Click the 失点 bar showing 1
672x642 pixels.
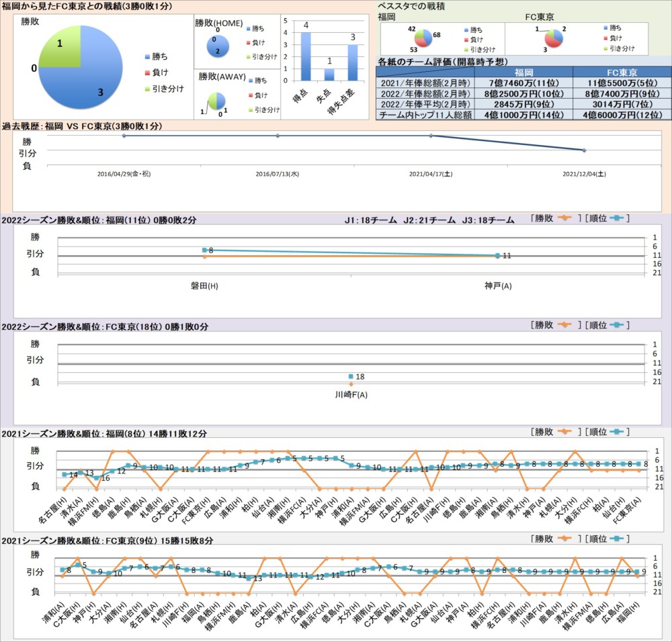329,74
